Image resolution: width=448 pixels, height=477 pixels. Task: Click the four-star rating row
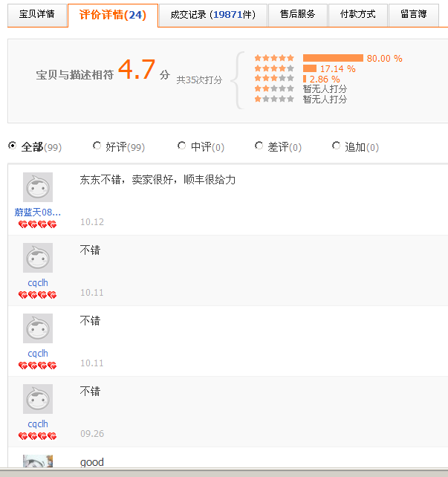274,68
